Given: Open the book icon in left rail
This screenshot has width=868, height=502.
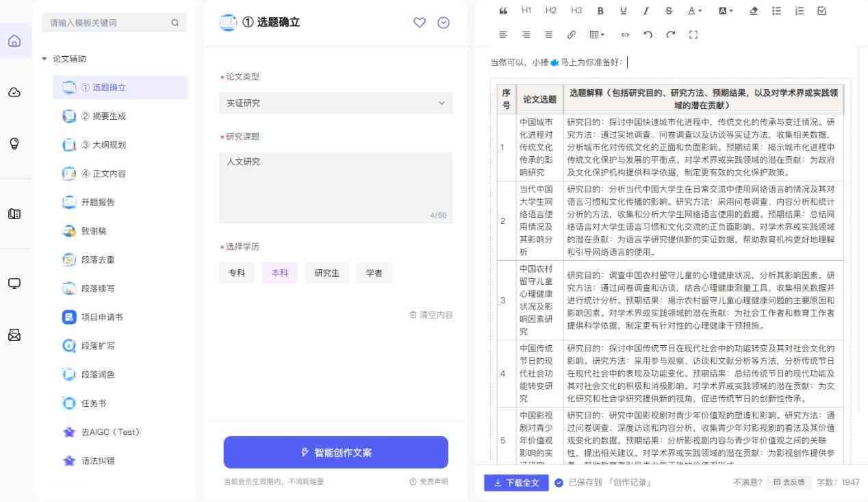Looking at the screenshot, I should click(14, 214).
